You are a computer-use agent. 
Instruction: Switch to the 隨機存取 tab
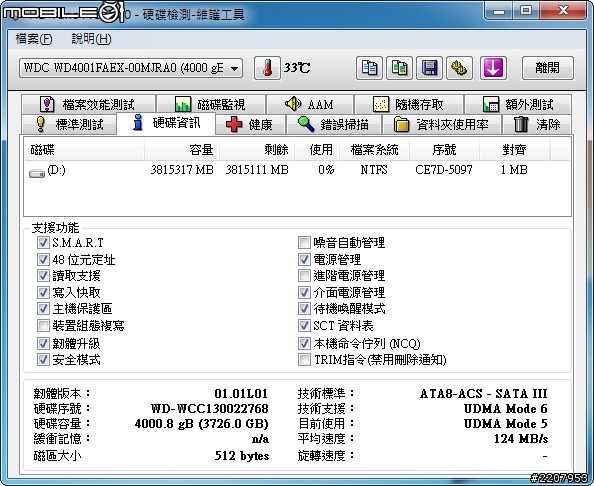click(x=409, y=104)
